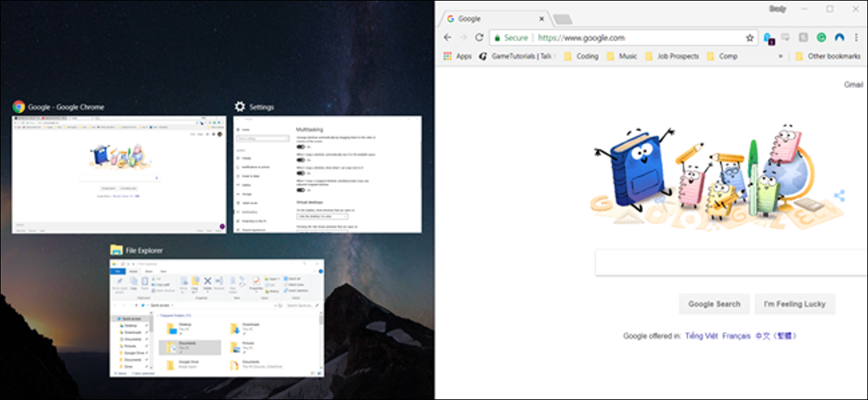This screenshot has height=400, width=868.
Task: Go back in the Chrome window
Action: point(448,38)
